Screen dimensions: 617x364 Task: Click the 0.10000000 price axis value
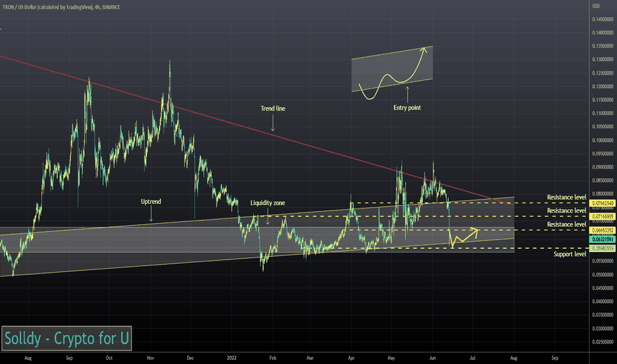[x=602, y=140]
